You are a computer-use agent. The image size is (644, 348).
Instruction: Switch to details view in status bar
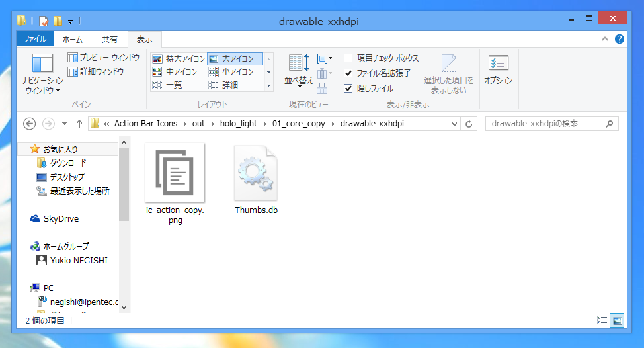[x=602, y=320]
